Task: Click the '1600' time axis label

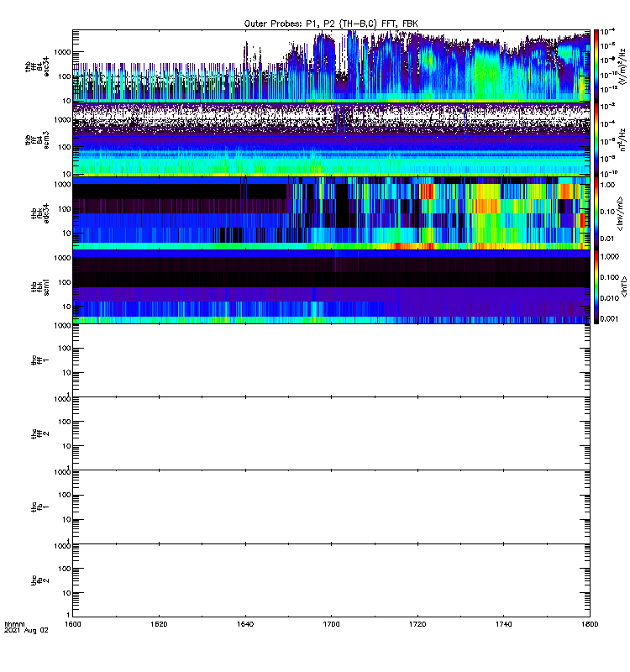Action: tap(73, 624)
